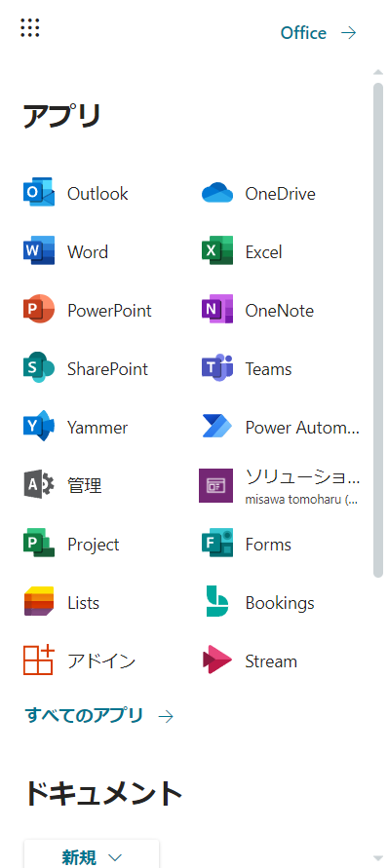Image resolution: width=388 pixels, height=868 pixels.
Task: Click the ドキュメント section heading
Action: click(x=103, y=794)
